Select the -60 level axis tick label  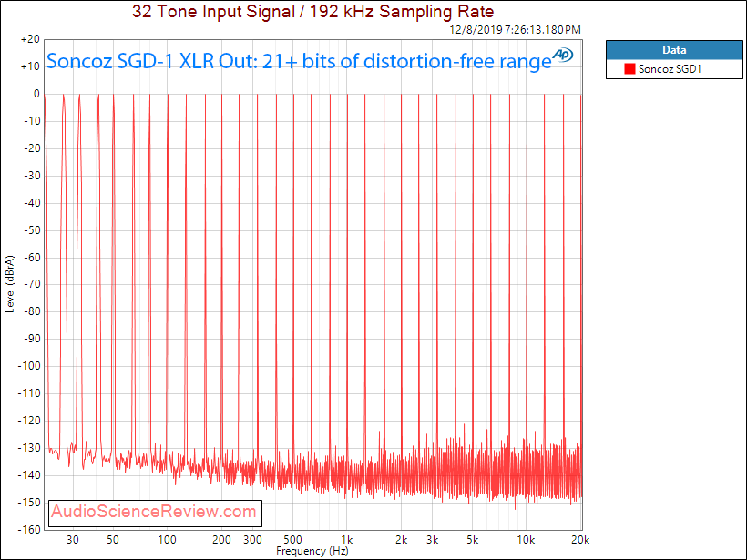[32, 257]
